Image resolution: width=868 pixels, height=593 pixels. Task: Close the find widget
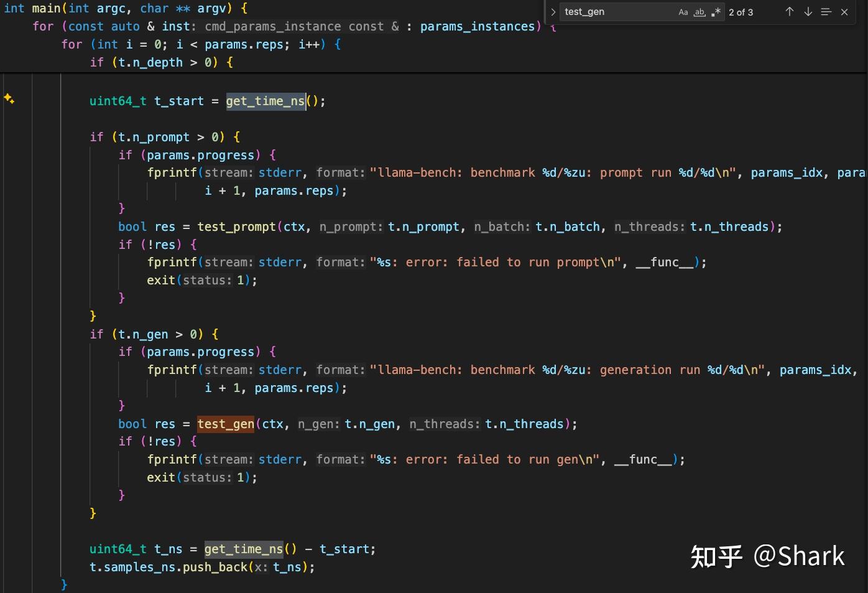click(844, 12)
